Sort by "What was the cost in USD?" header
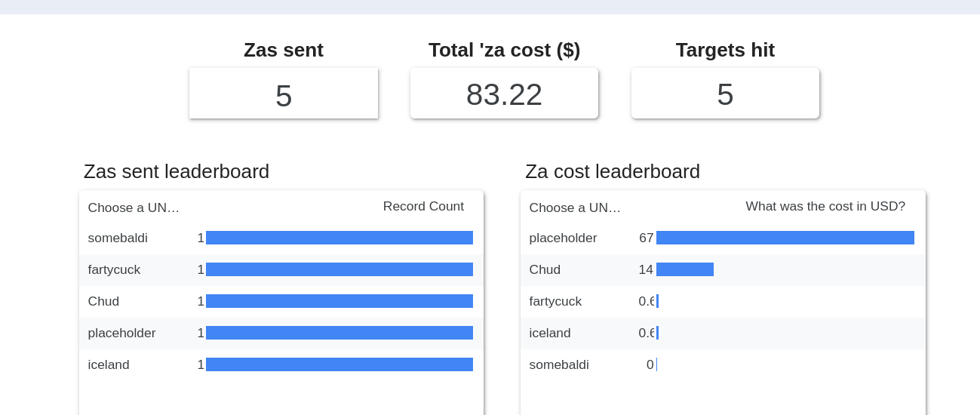The width and height of the screenshot is (980, 415). point(825,207)
